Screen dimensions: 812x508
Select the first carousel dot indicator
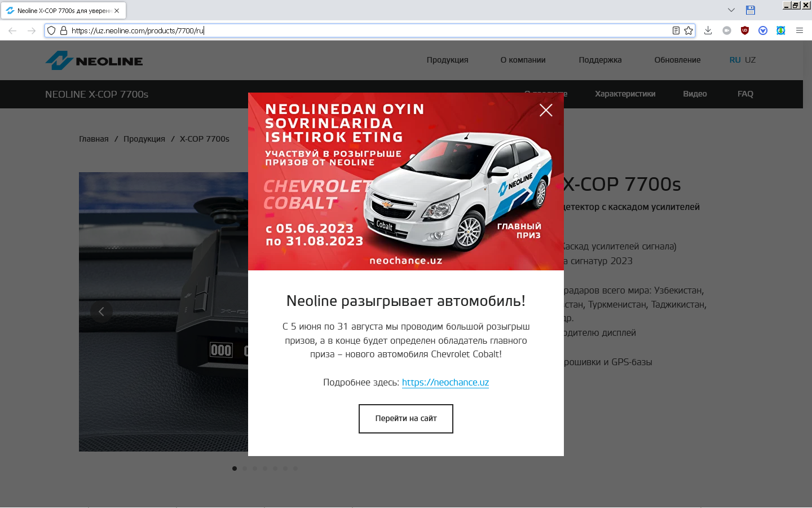[x=235, y=468]
